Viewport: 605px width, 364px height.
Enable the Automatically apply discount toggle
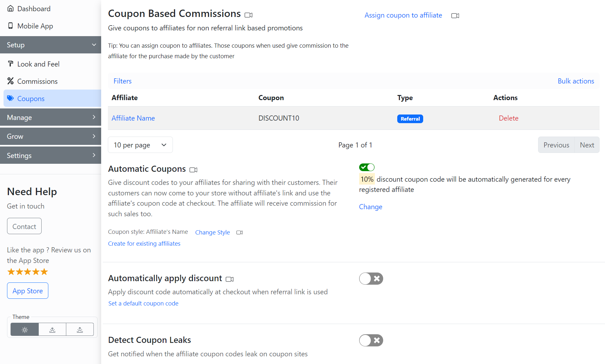371,279
